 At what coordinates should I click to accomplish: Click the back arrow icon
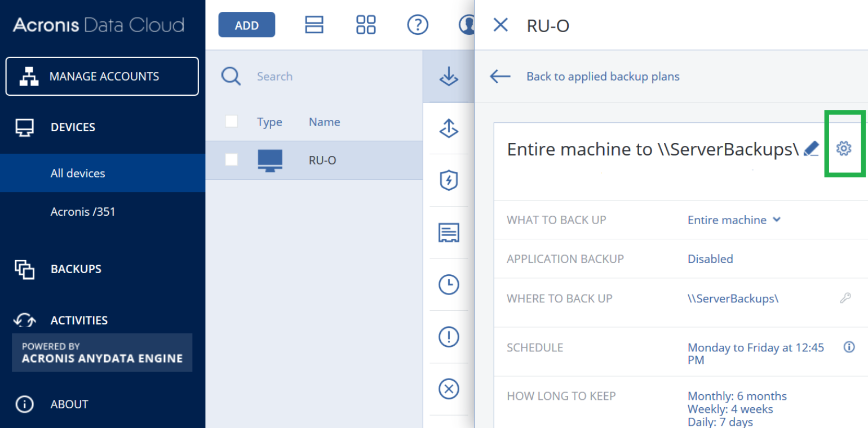coord(500,77)
